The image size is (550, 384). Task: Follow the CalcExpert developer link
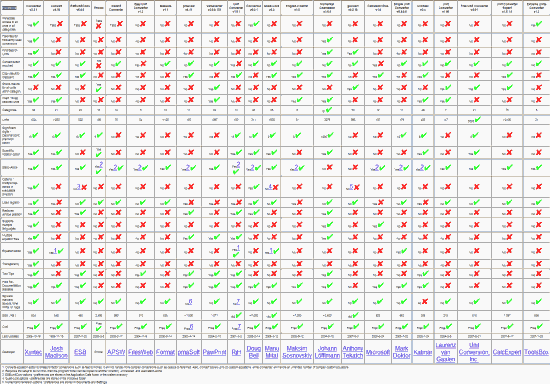[507, 352]
